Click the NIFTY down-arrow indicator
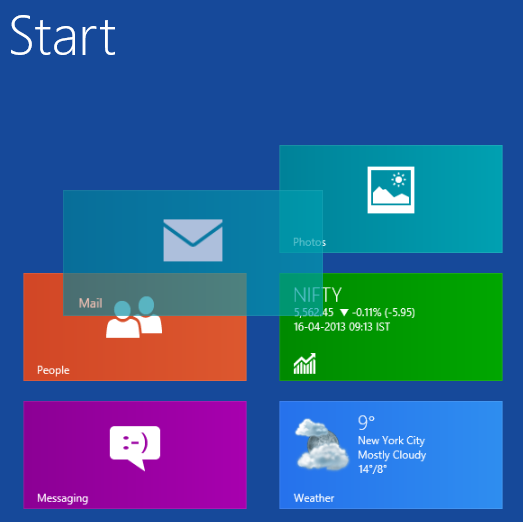523x522 pixels. pyautogui.click(x=344, y=313)
